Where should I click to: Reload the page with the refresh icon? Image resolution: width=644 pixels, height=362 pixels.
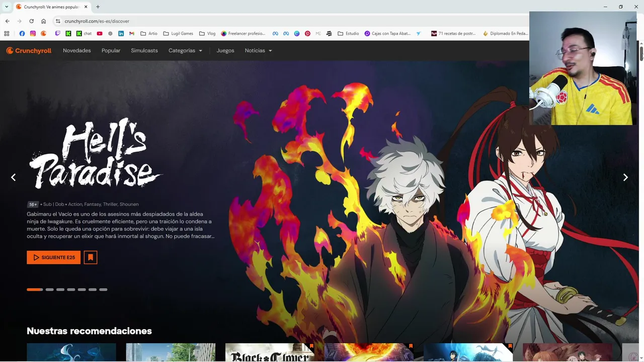31,21
